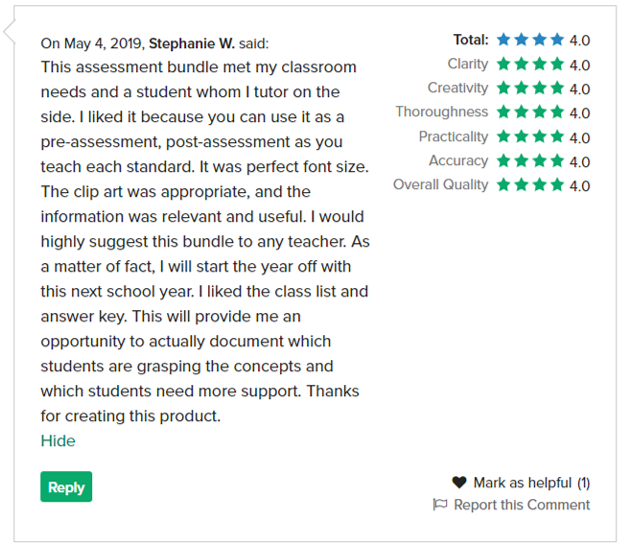
Task: Click the third green star in Practicality row
Action: point(539,137)
